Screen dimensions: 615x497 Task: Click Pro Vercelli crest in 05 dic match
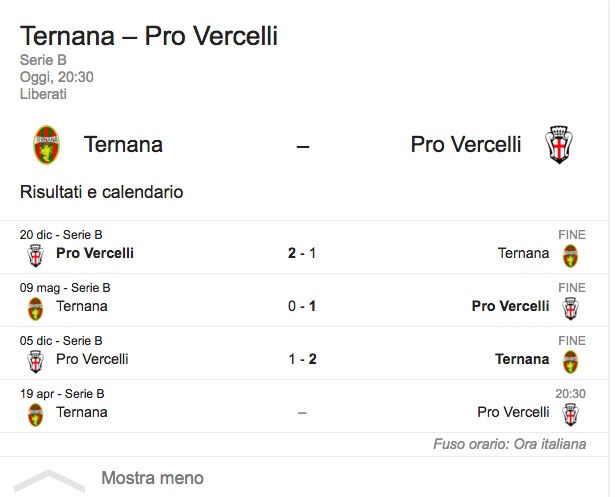click(x=36, y=361)
